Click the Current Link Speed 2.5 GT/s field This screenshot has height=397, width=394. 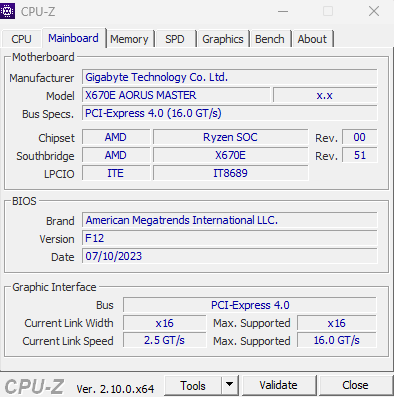(x=164, y=340)
